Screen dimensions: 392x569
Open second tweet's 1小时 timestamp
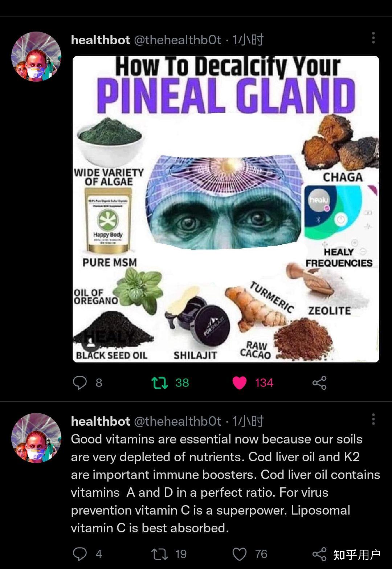pos(248,421)
